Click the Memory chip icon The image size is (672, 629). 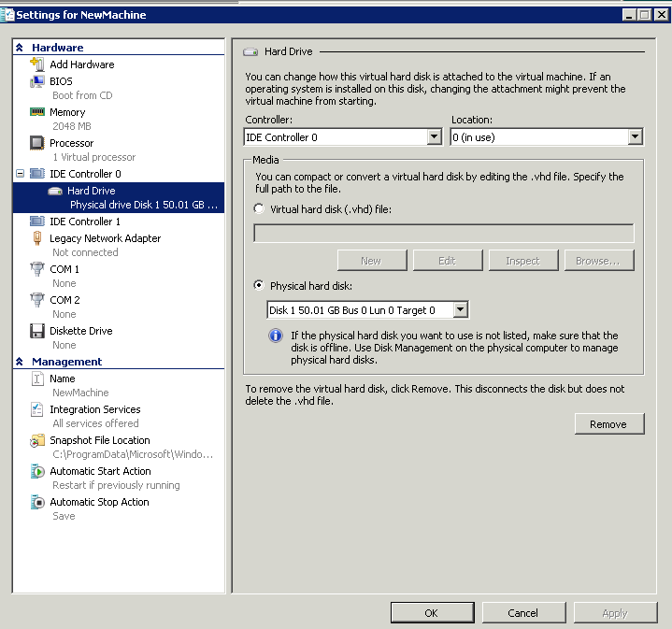[37, 112]
